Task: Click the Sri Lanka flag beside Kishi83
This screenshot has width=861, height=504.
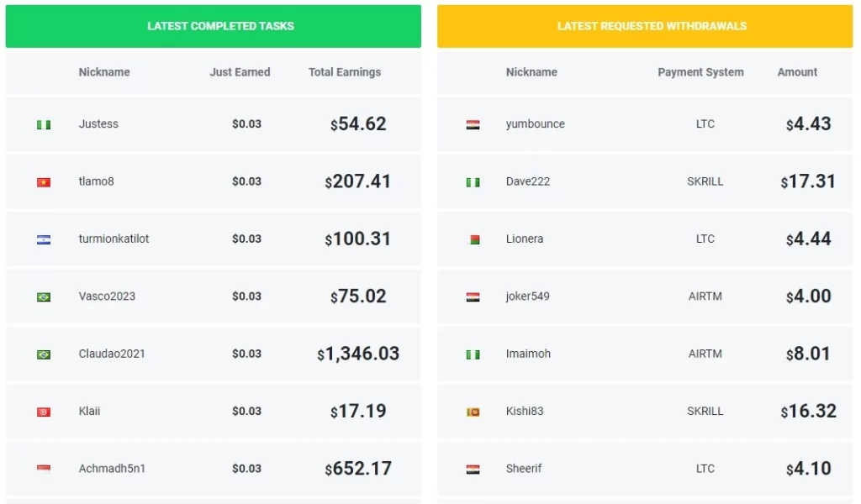Action: 473,412
